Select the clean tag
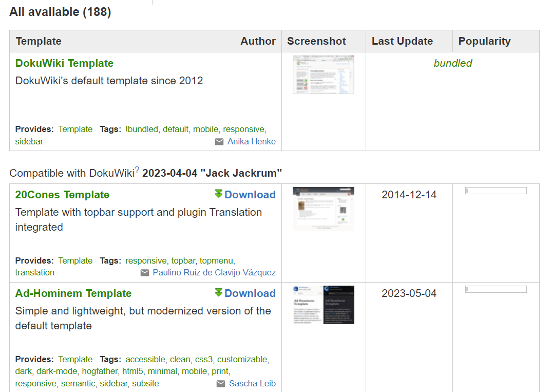This screenshot has width=551, height=392. tap(180, 360)
